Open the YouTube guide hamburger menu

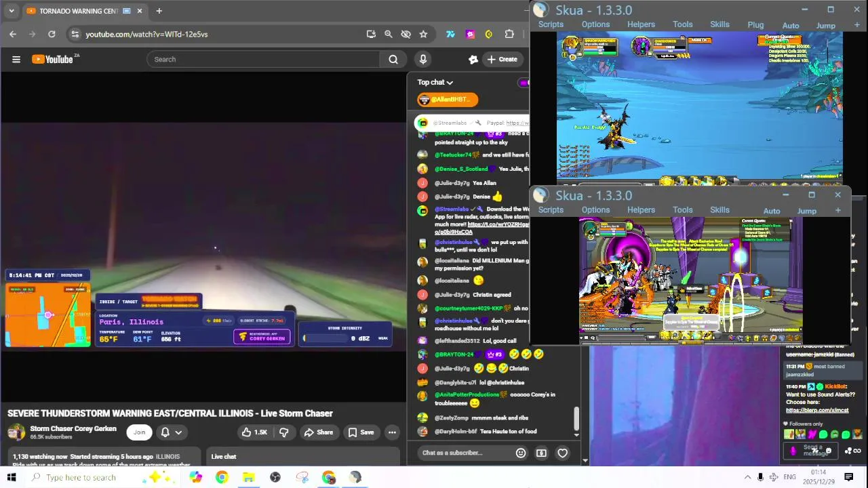(16, 59)
